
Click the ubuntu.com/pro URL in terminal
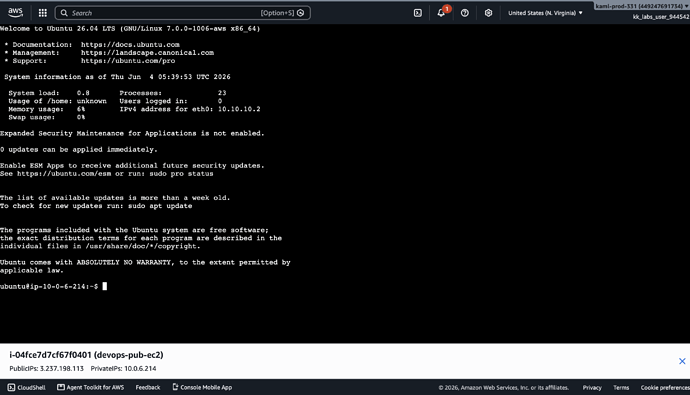click(x=128, y=61)
